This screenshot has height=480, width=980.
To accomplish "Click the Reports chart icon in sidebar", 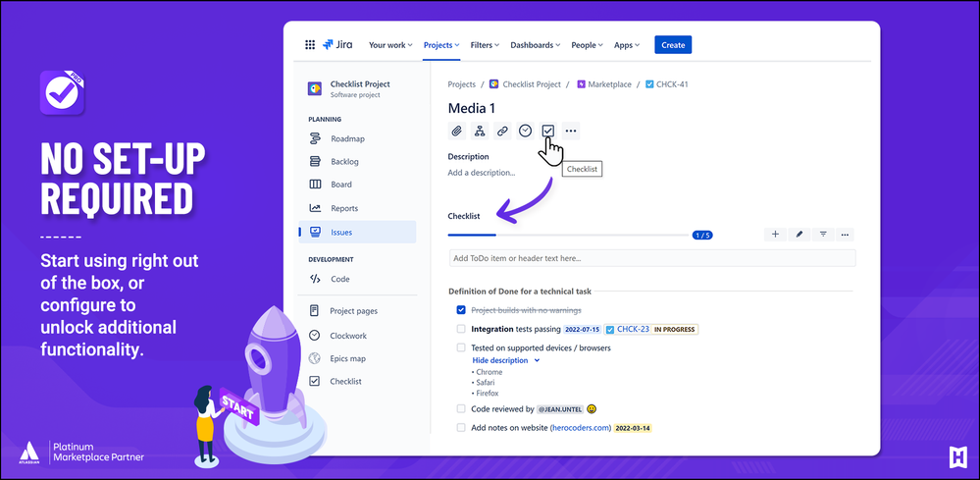I will [316, 208].
